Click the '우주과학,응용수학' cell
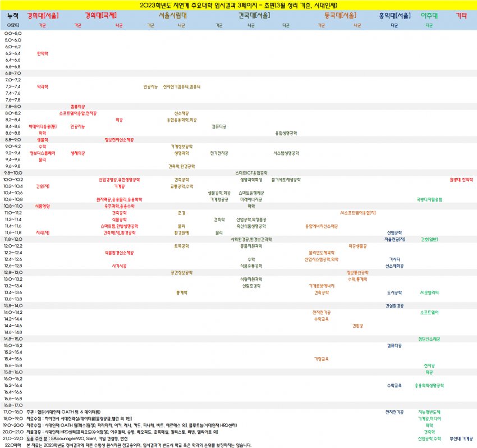The width and height of the screenshot is (477, 448). tap(119, 206)
